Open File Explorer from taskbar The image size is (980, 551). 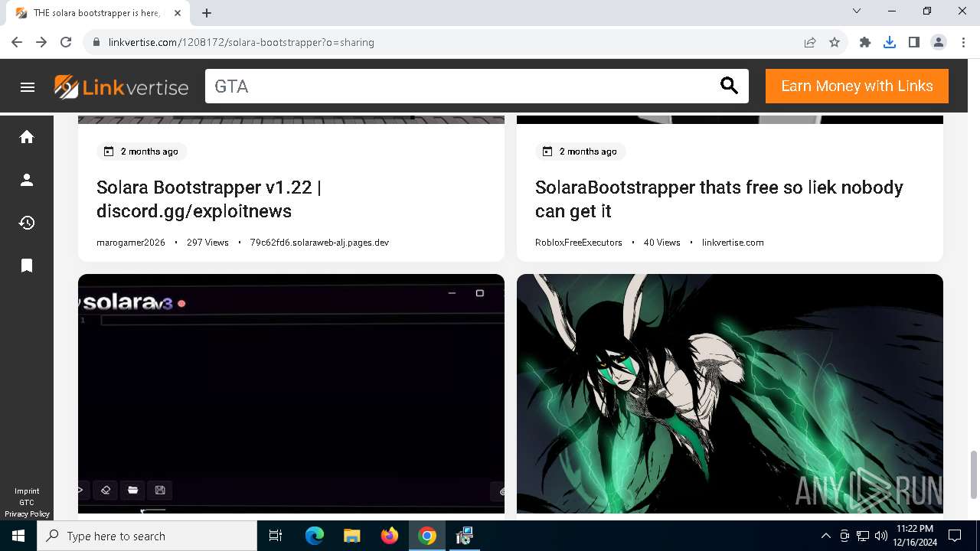(x=352, y=536)
